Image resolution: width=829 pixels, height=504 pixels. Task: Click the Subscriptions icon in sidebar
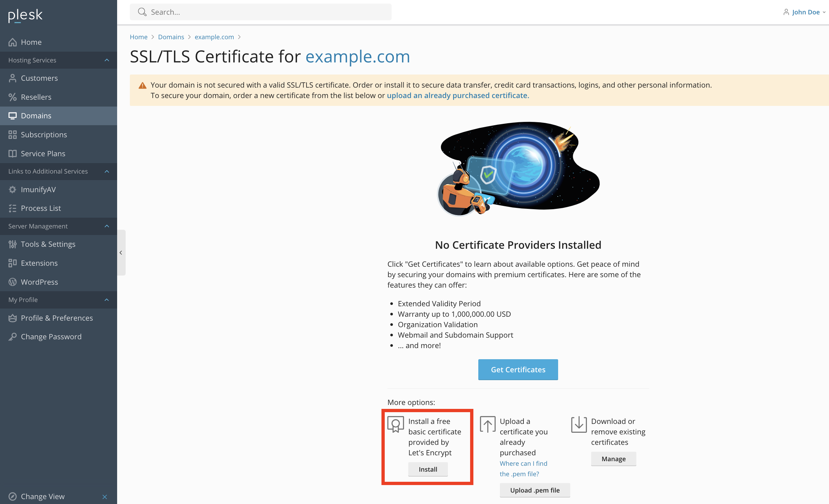[12, 134]
